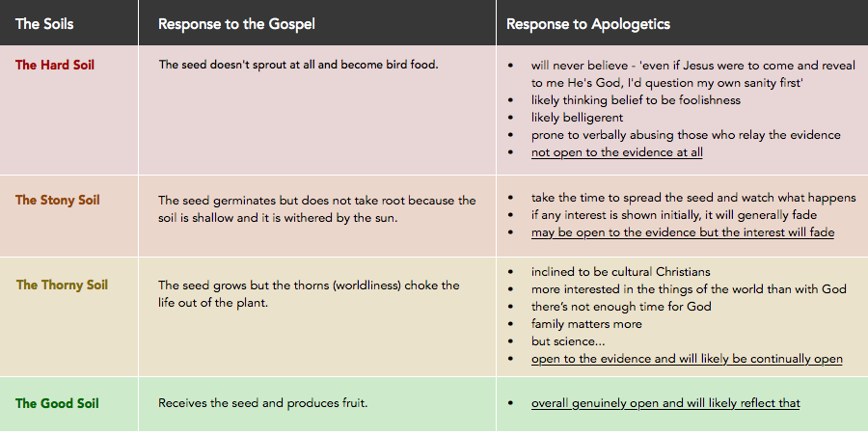Select bullet 'but science...'
This screenshot has width=868, height=435.
click(x=568, y=340)
